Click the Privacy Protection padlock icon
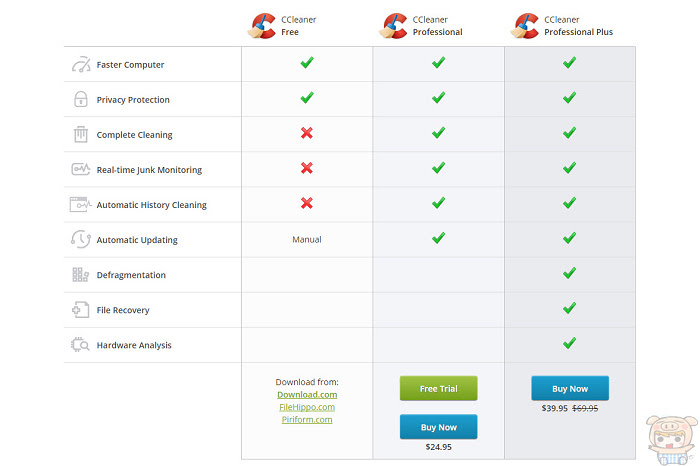This screenshot has width=700, height=466. pyautogui.click(x=81, y=99)
